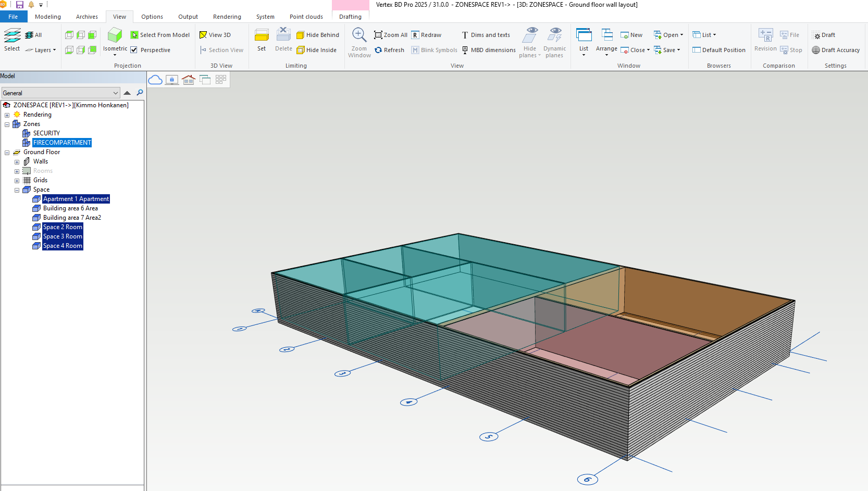Toggle the Perspective checkbox

click(134, 50)
